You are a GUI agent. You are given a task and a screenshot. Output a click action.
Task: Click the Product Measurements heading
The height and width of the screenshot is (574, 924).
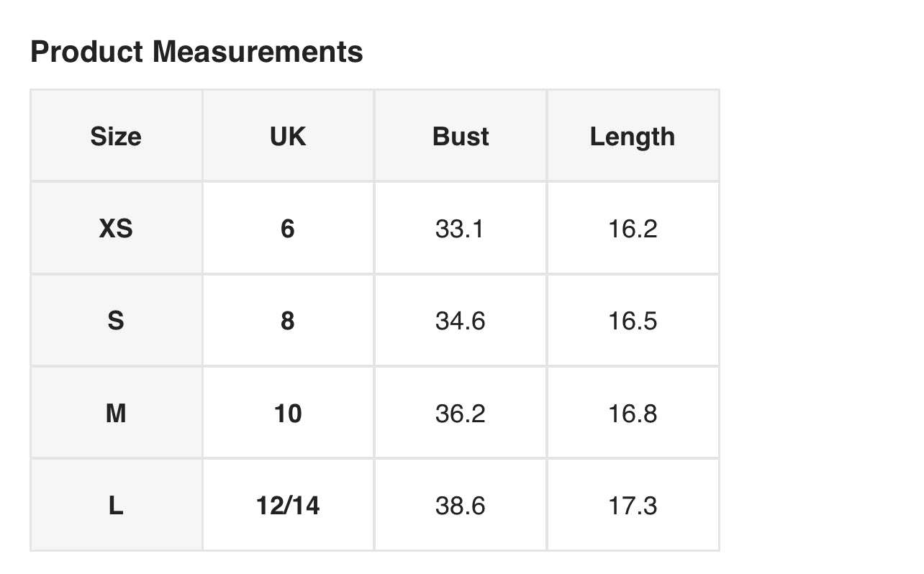[196, 52]
